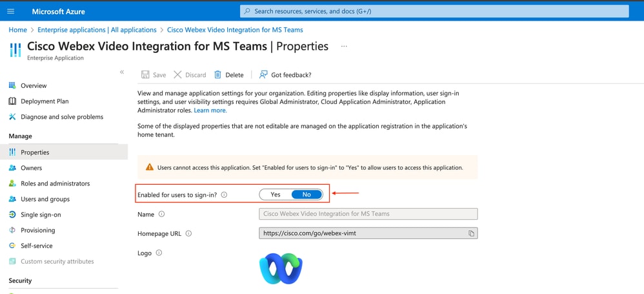This screenshot has width=644, height=294.
Task: Click info icon beside Logo label
Action: coord(159,253)
